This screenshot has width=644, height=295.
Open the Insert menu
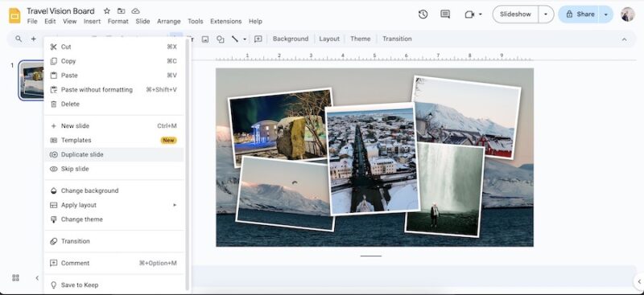92,22
